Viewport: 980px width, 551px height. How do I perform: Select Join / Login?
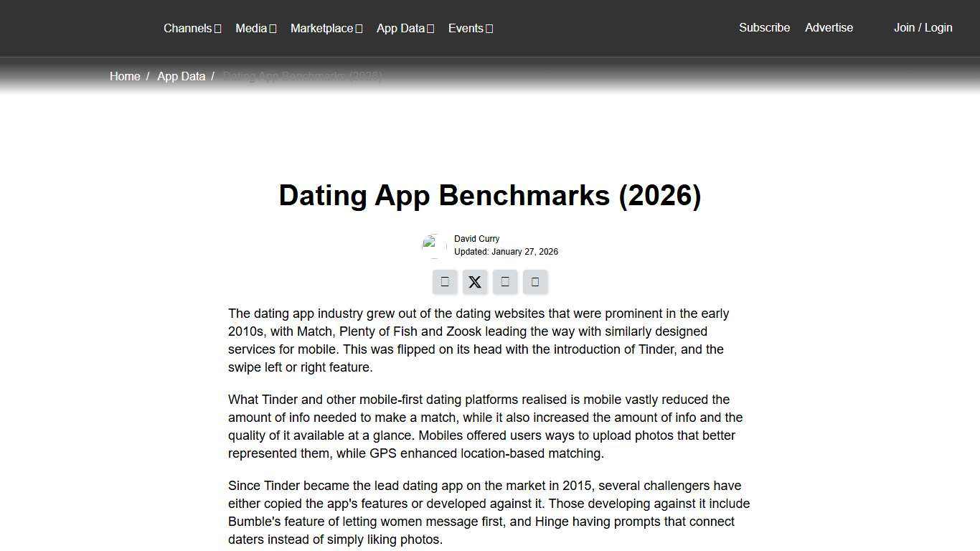(x=923, y=27)
